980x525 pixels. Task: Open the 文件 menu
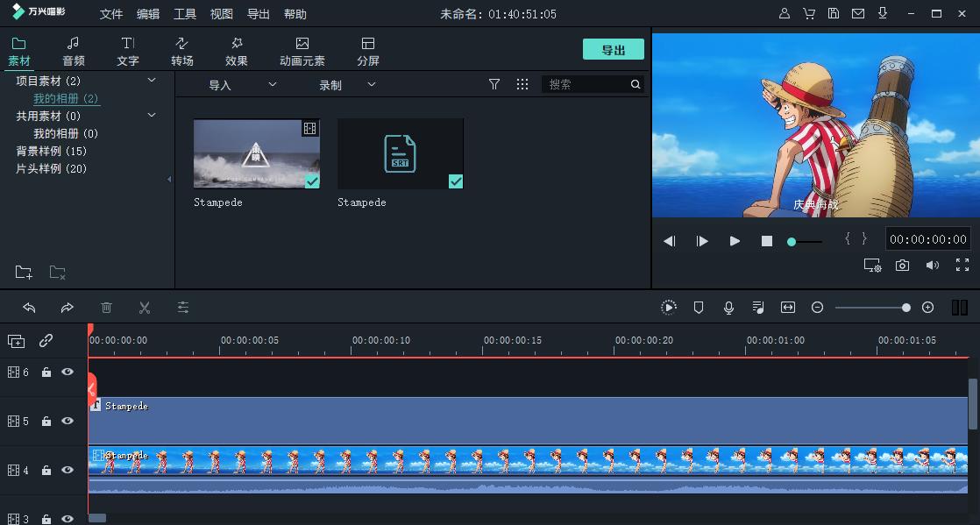pyautogui.click(x=110, y=13)
